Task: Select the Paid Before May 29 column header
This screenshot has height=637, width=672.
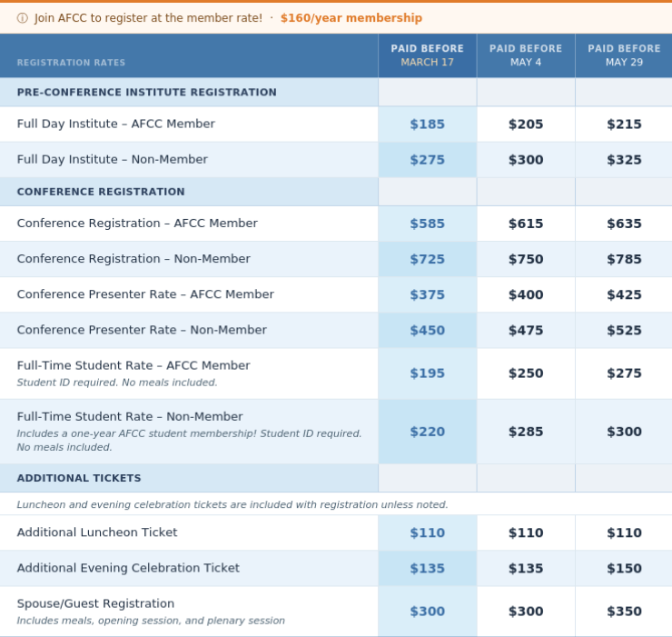Action: click(x=624, y=55)
